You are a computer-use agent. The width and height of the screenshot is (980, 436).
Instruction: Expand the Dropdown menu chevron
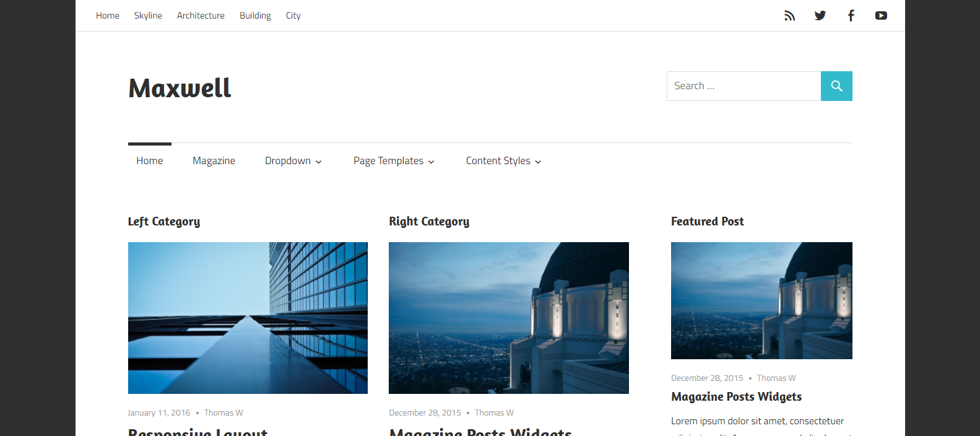pos(319,162)
